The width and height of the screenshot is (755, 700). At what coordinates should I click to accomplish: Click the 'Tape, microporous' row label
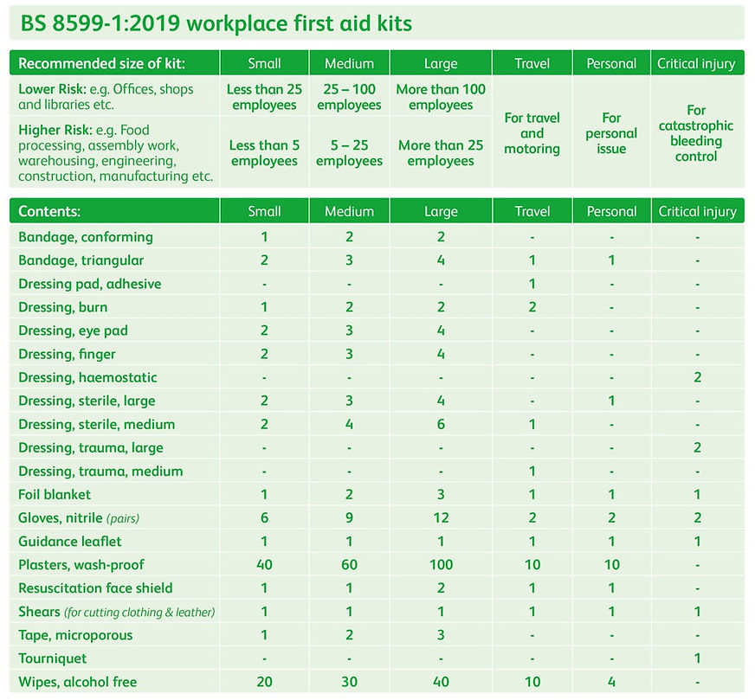click(75, 635)
